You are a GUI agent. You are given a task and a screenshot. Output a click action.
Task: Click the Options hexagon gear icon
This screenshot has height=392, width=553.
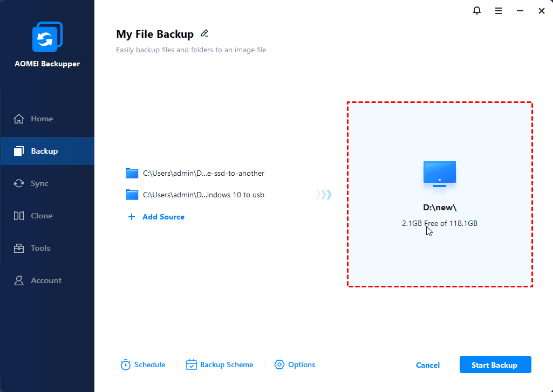[x=279, y=365]
